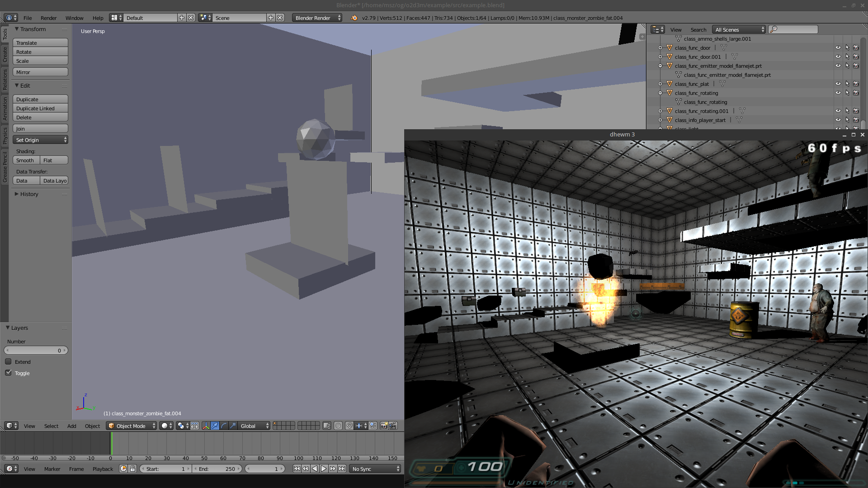Click the Duplicate Linked button
The height and width of the screenshot is (488, 868).
click(40, 108)
